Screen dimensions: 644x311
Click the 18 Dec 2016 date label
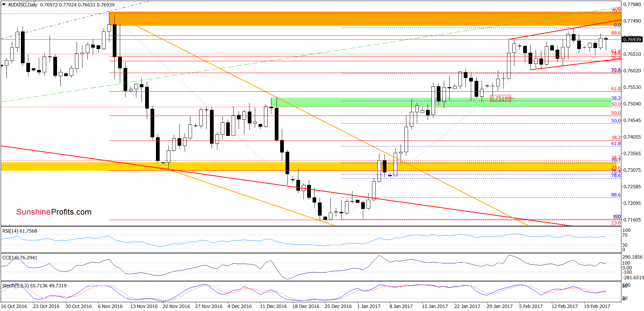click(x=306, y=306)
